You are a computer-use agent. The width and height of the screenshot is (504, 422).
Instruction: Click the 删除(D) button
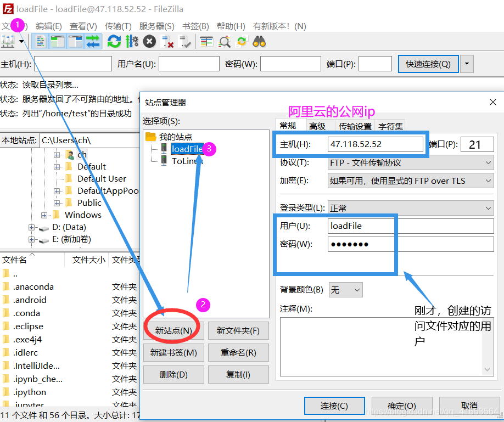click(x=173, y=374)
